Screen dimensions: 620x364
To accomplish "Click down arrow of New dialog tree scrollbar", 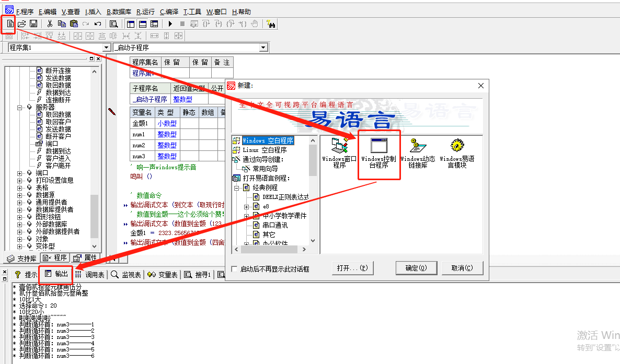I will point(313,241).
